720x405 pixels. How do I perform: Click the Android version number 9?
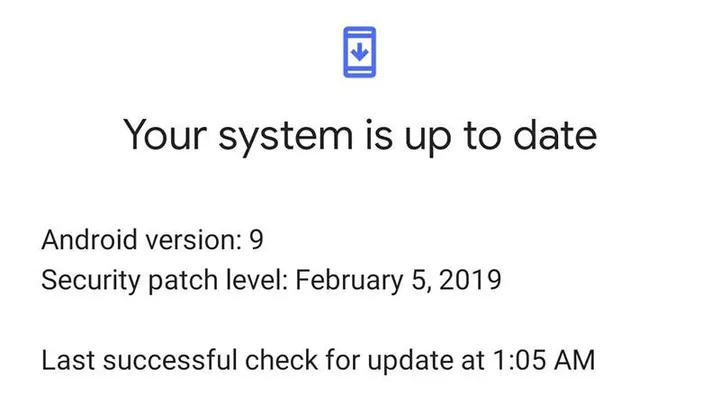click(x=256, y=241)
